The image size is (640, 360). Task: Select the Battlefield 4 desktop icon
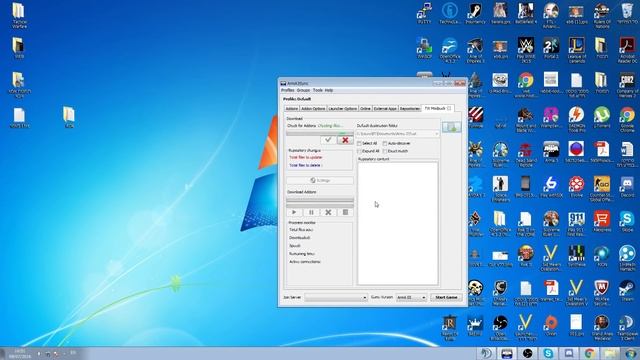pos(526,13)
